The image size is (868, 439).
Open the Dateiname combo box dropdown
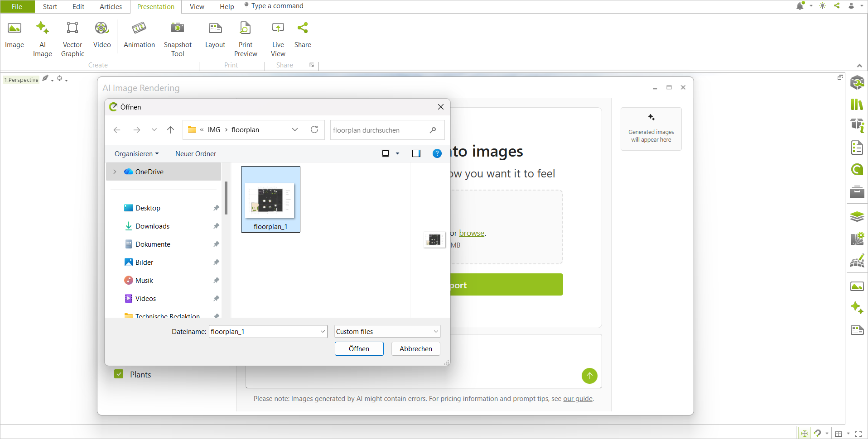323,331
